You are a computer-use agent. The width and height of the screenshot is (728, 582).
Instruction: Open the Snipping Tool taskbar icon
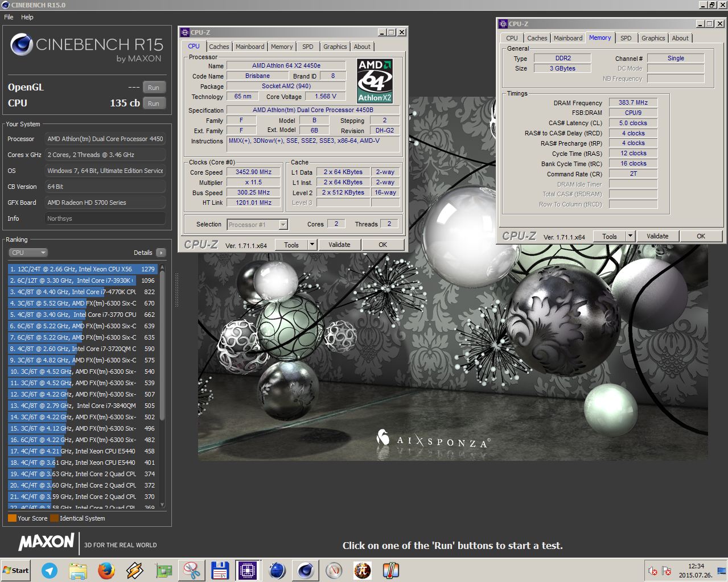(192, 570)
